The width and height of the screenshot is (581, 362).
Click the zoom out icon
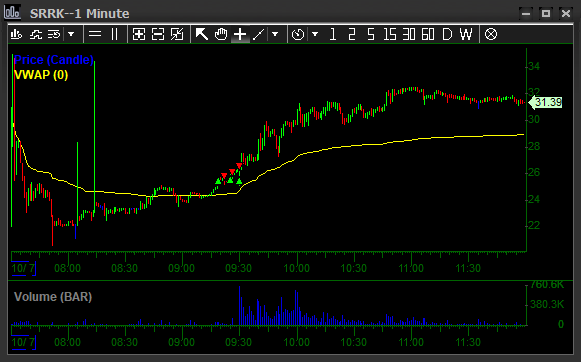(x=158, y=34)
